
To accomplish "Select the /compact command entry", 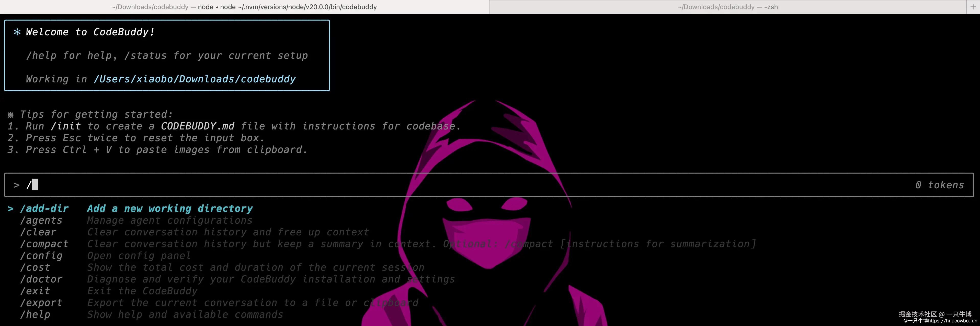I will pyautogui.click(x=44, y=244).
